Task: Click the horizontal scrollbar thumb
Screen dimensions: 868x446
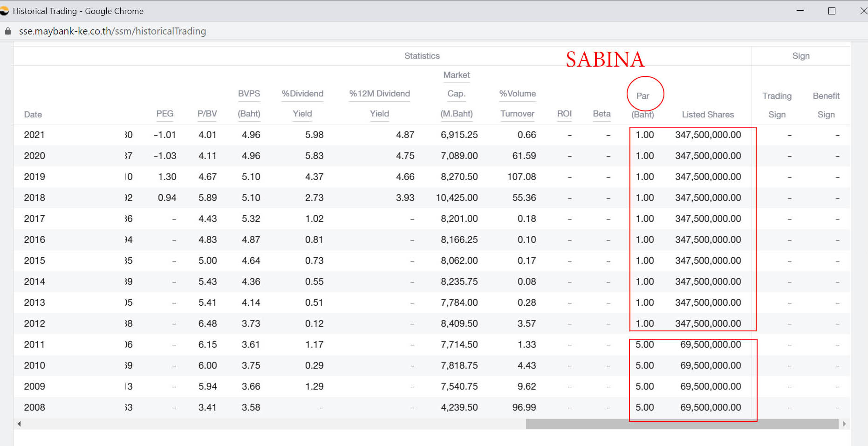Action: [x=682, y=424]
